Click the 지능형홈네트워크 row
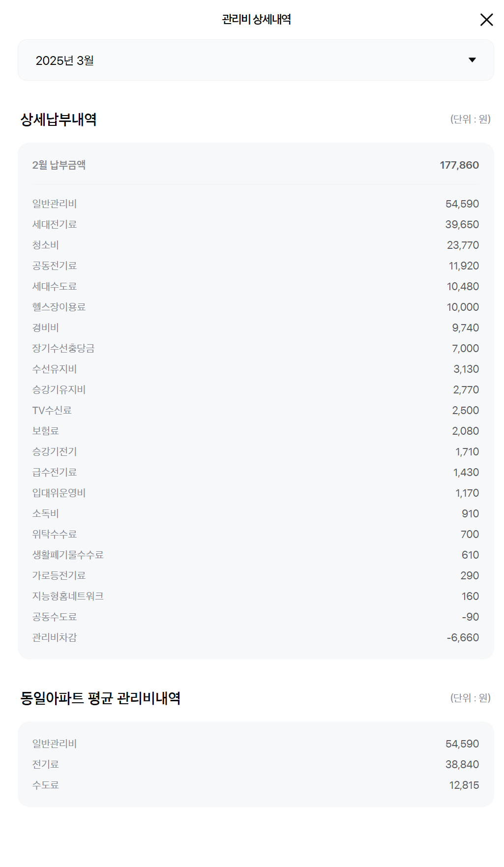This screenshot has height=867, width=504. click(256, 596)
